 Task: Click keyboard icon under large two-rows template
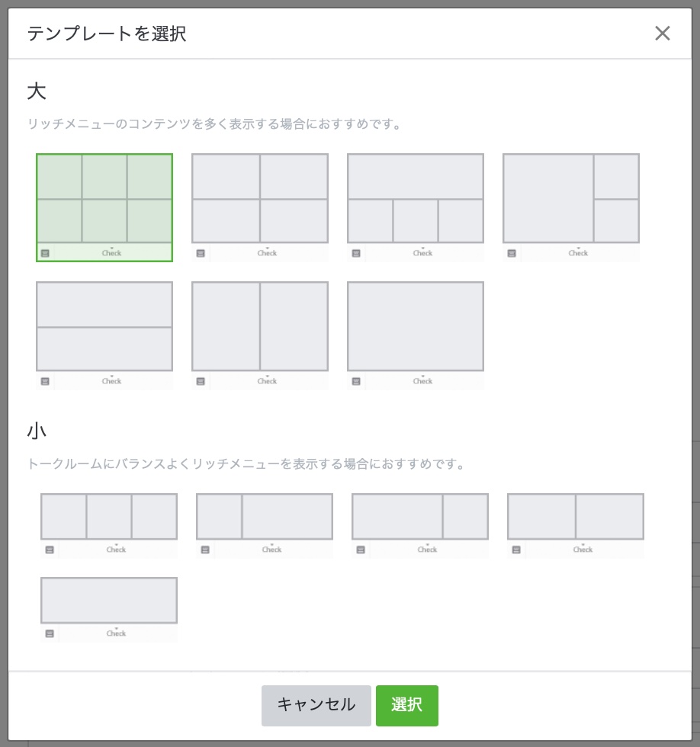[45, 381]
